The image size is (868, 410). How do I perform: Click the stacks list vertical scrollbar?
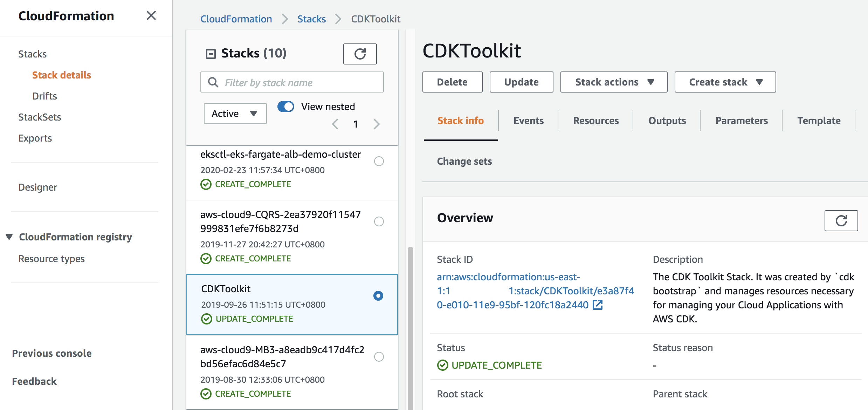pos(410,328)
